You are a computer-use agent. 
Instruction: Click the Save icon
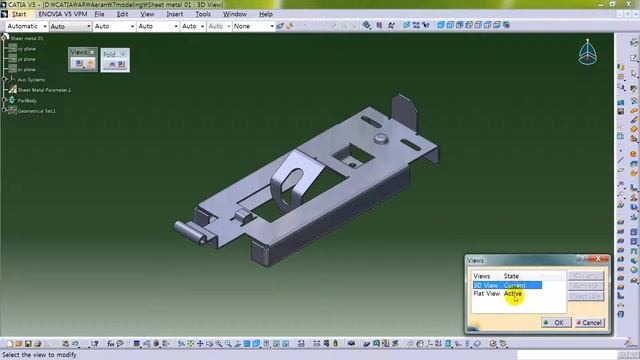click(x=28, y=344)
